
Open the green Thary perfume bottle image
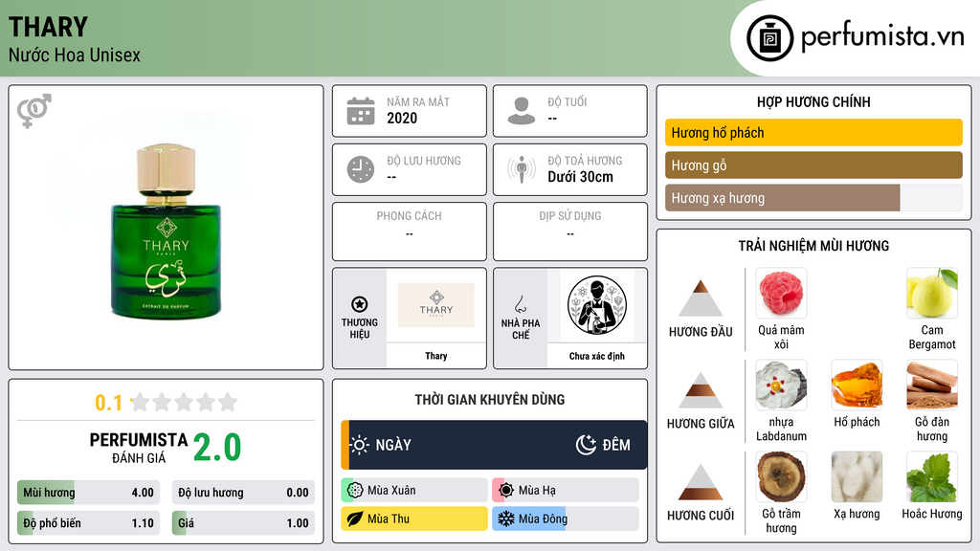point(167,230)
